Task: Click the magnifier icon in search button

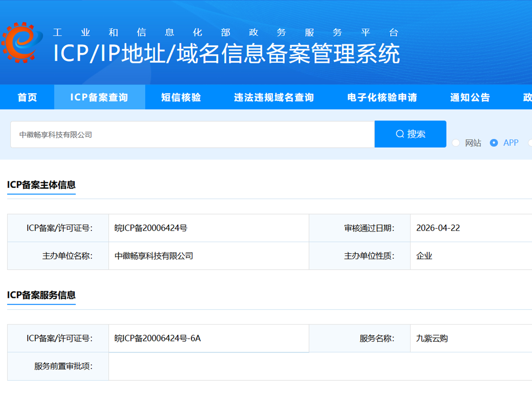Action: (400, 134)
